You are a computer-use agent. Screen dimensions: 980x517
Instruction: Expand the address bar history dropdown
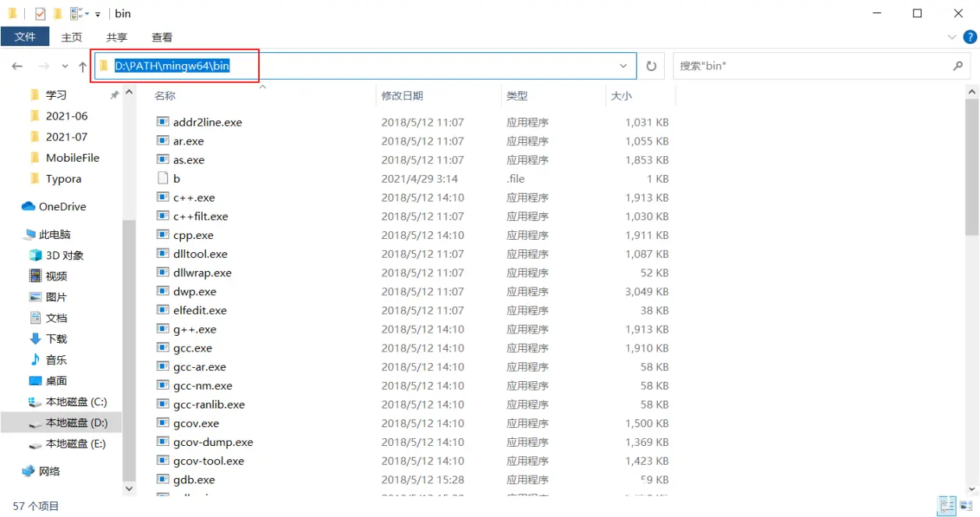tap(623, 66)
